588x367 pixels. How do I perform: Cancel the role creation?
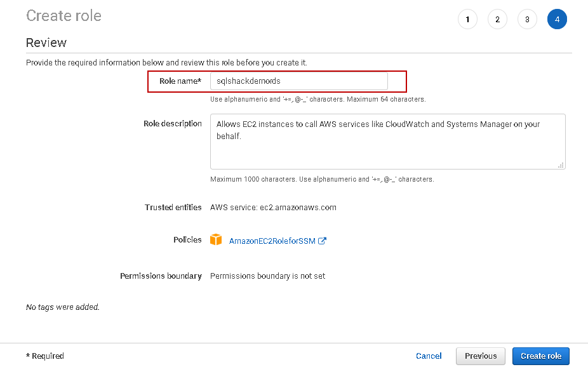coord(429,356)
